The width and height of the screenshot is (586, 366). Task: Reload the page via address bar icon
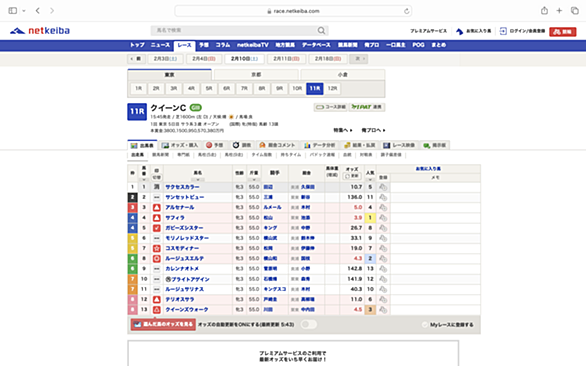point(407,11)
